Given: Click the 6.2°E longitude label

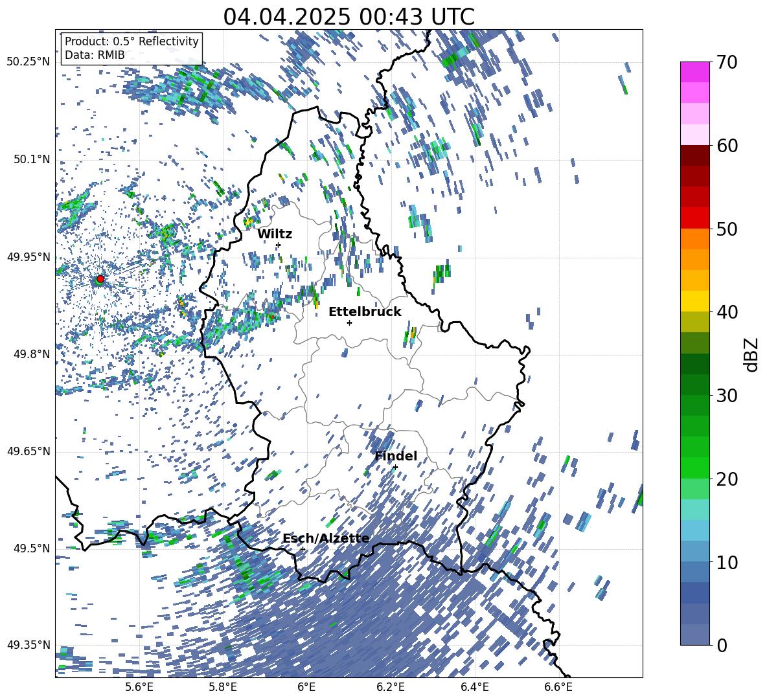Looking at the screenshot, I should 391,687.
